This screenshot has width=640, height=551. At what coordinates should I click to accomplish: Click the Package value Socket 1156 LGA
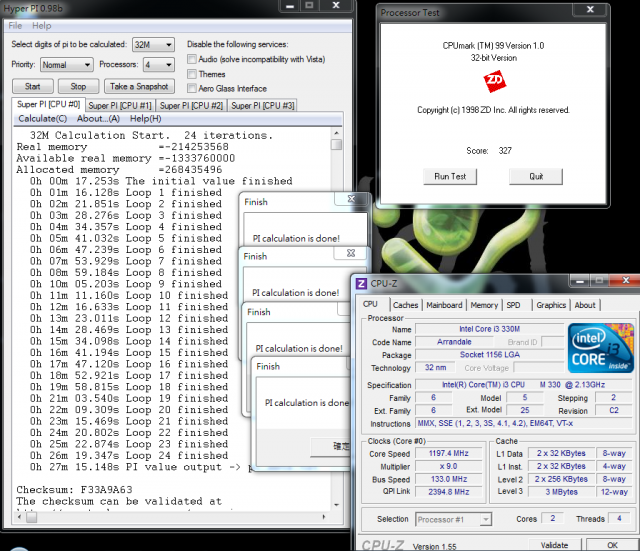point(489,355)
